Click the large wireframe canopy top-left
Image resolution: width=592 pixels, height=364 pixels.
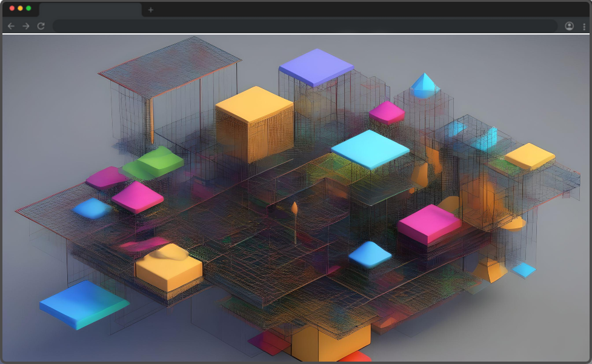pyautogui.click(x=169, y=65)
